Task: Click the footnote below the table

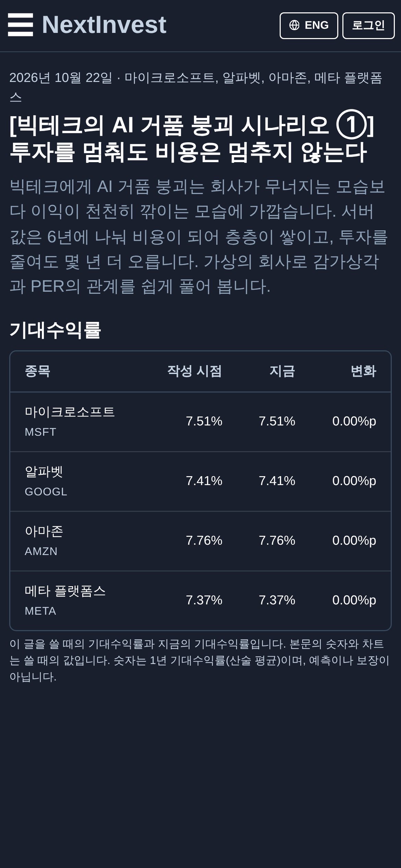Action: pos(199,661)
